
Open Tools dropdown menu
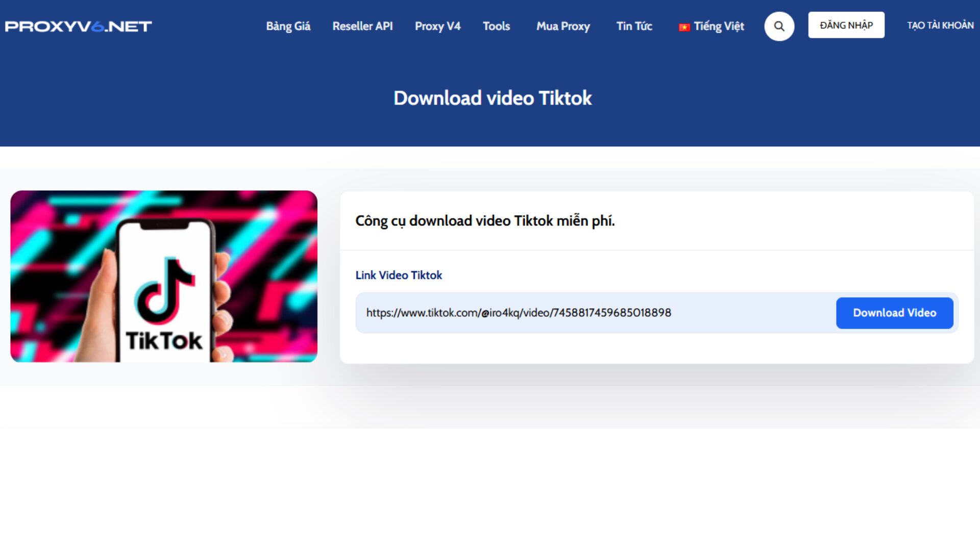click(496, 26)
